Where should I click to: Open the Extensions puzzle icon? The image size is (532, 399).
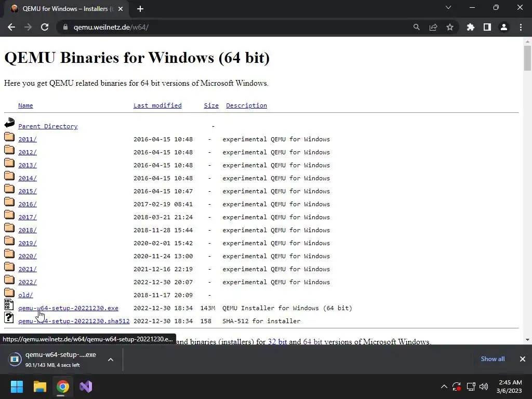click(x=470, y=27)
